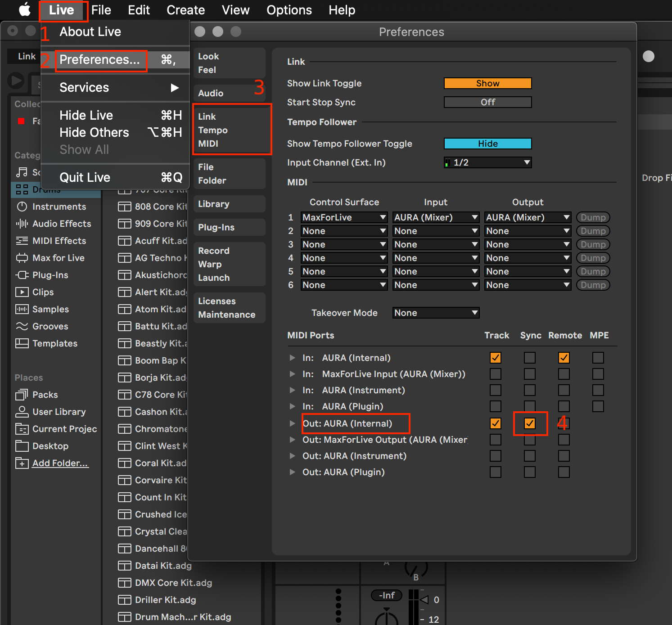Click the -Inf peak level display
Screen dimensions: 672x625
[387, 595]
